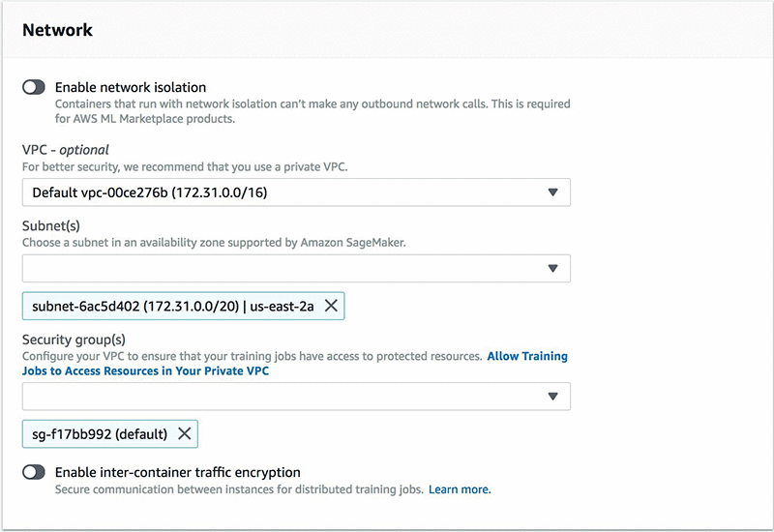Open the empty Subnet(s) selection box

click(281, 268)
